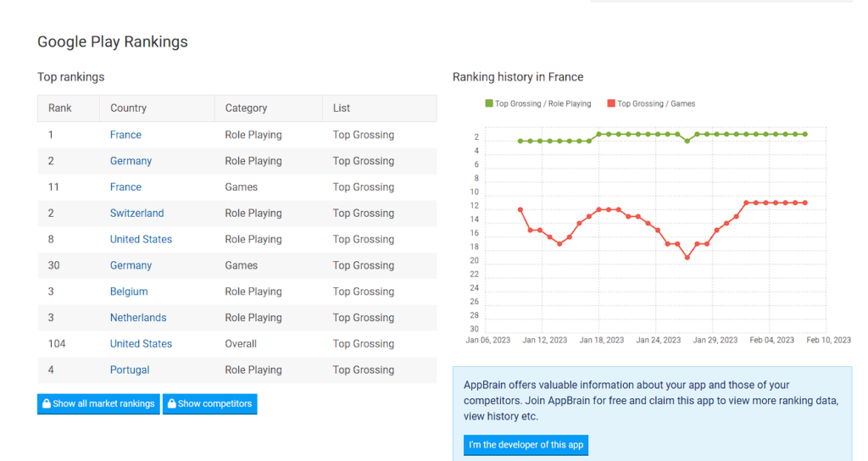Click green Top Grossing / Role Playing legend swatch
The width and height of the screenshot is (868, 461).
coord(488,103)
